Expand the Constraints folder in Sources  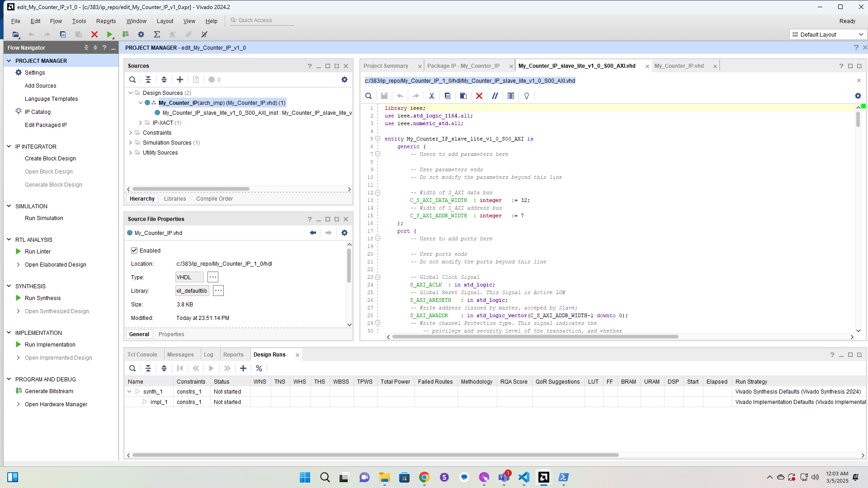(131, 133)
